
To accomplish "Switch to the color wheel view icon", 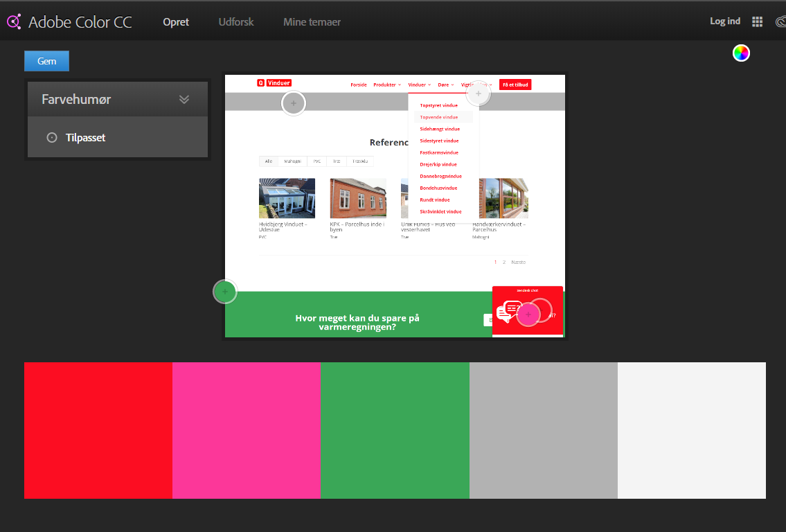I will coord(741,53).
